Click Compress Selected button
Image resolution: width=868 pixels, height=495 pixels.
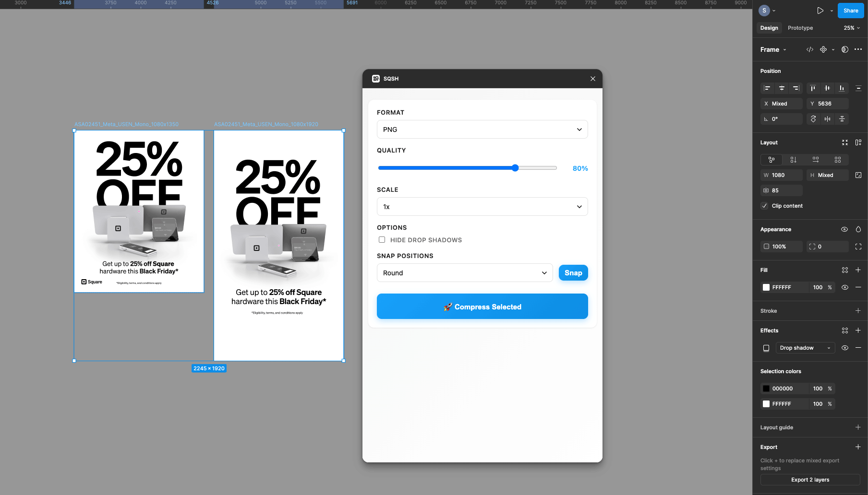pos(482,306)
